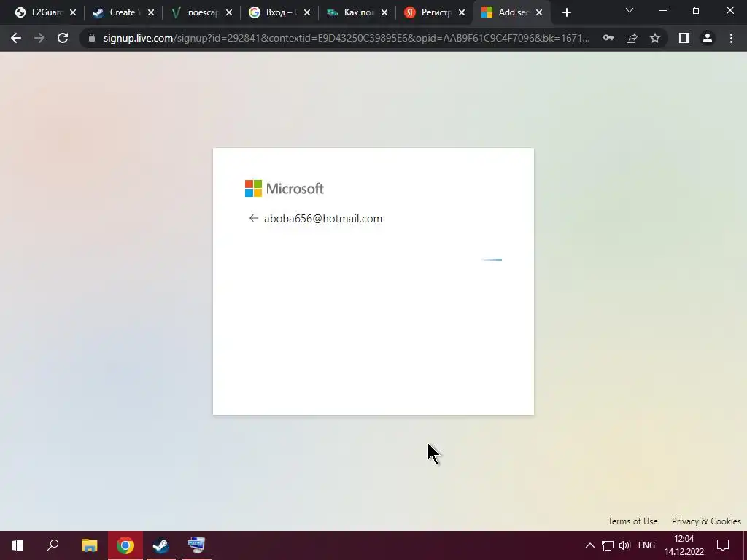Open the clock and date flyout
Screen dimensions: 747x560
pos(684,545)
